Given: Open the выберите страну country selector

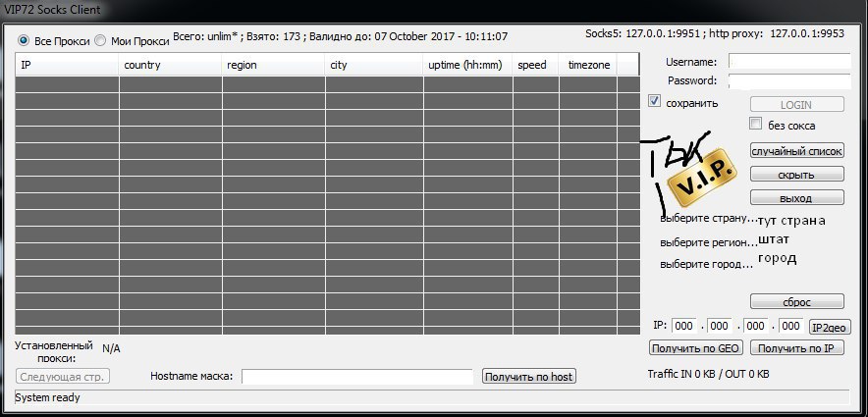Looking at the screenshot, I should pyautogui.click(x=709, y=219).
